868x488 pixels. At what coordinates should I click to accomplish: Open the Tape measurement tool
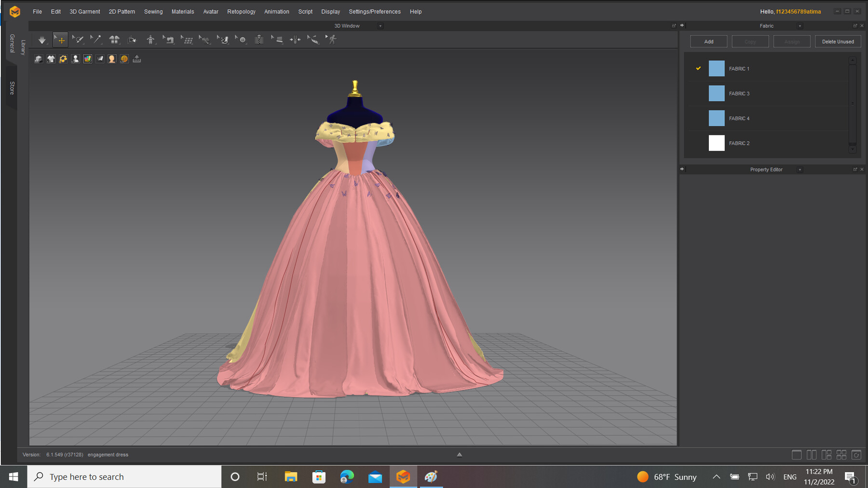click(x=313, y=40)
